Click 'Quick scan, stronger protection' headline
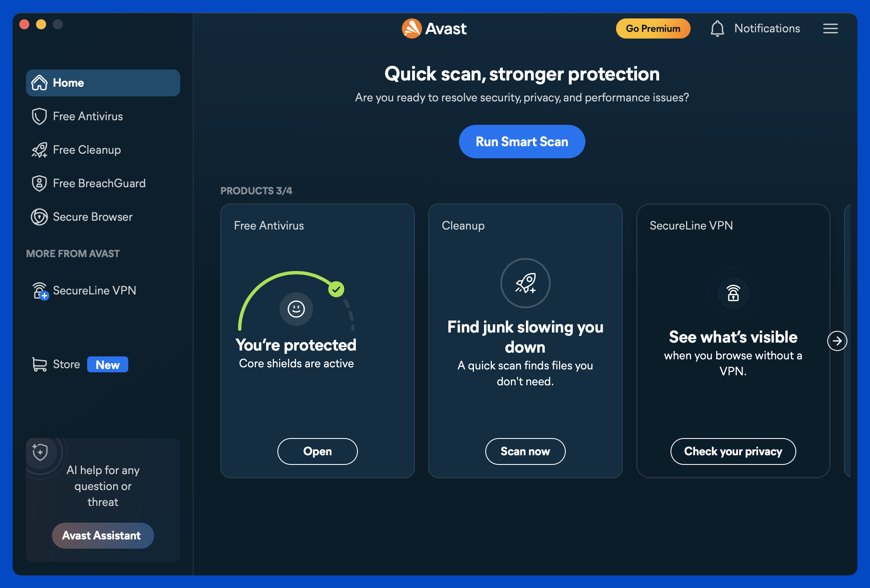 pyautogui.click(x=522, y=74)
